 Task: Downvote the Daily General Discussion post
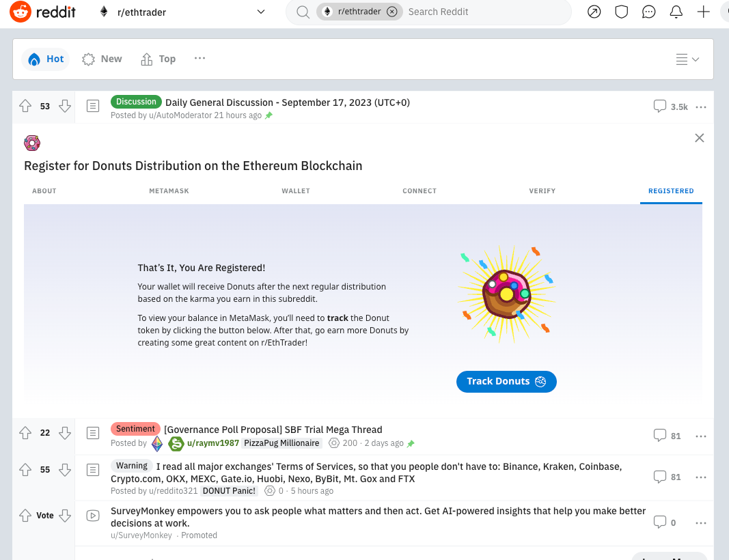pos(65,106)
